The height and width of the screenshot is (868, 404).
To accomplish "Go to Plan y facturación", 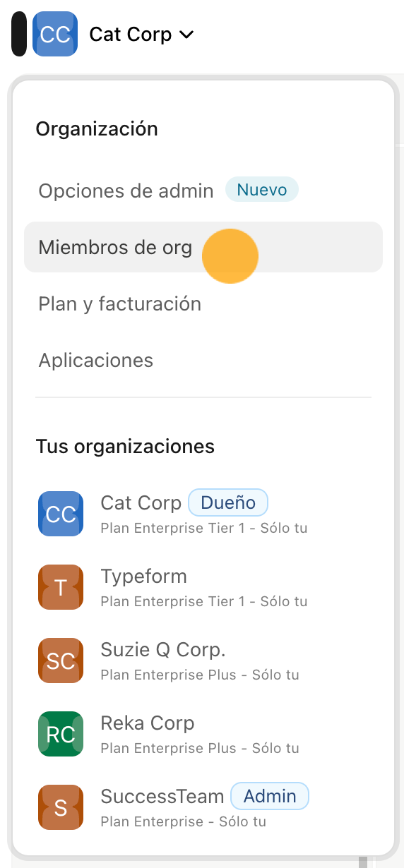I will (x=120, y=303).
